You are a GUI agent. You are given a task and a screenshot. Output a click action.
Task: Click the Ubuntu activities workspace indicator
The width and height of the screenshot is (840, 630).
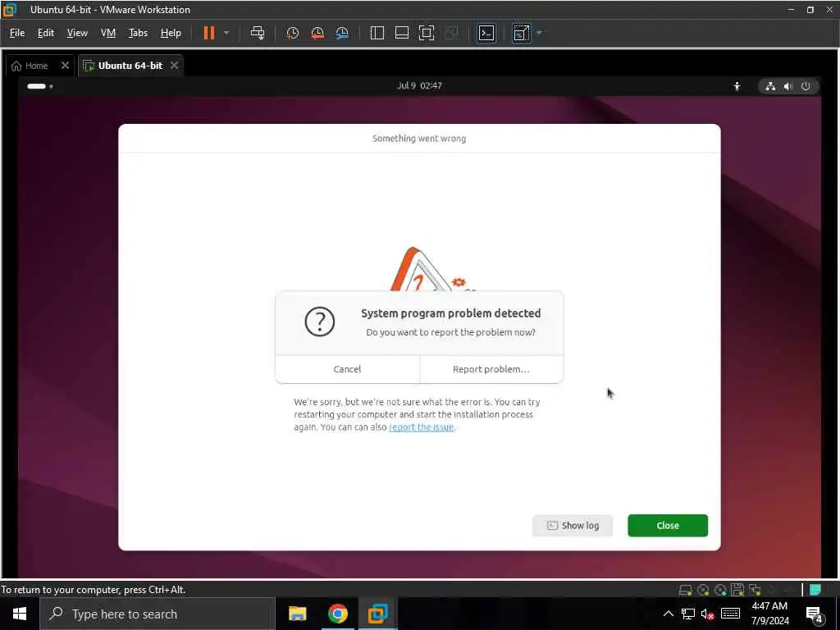point(40,86)
